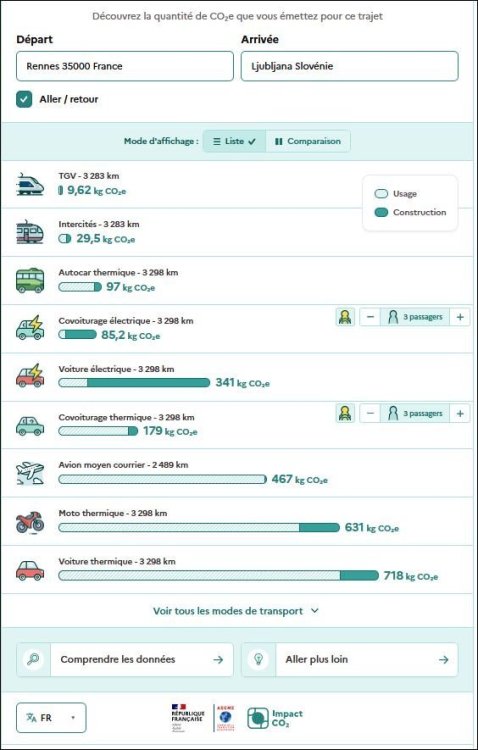This screenshot has width=478, height=750.
Task: Click the Intercités train icon
Action: tap(30, 232)
